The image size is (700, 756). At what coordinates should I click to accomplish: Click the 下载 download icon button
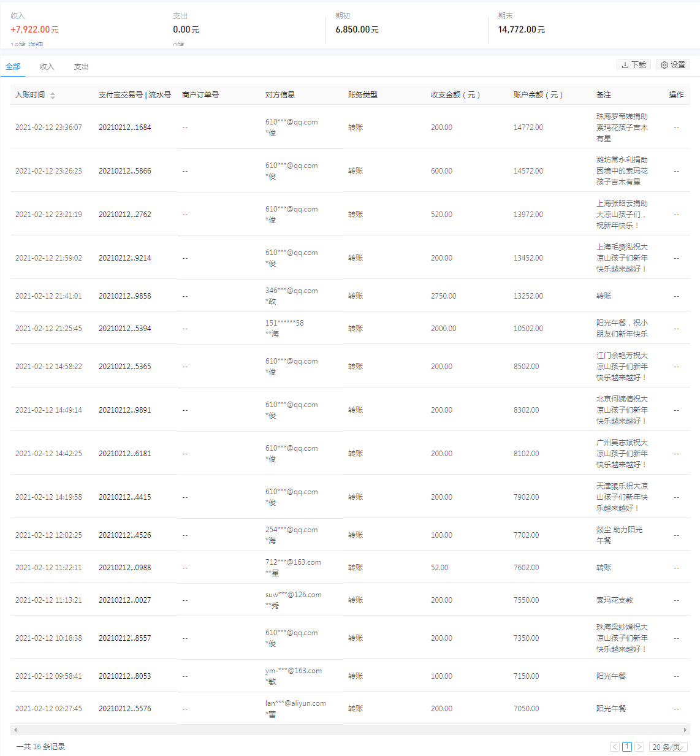634,65
